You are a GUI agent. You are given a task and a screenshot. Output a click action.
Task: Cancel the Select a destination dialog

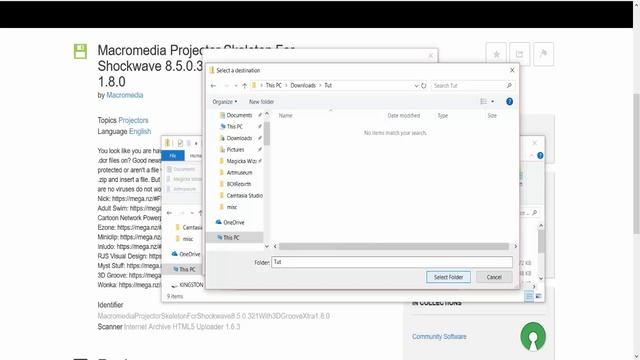[494, 277]
